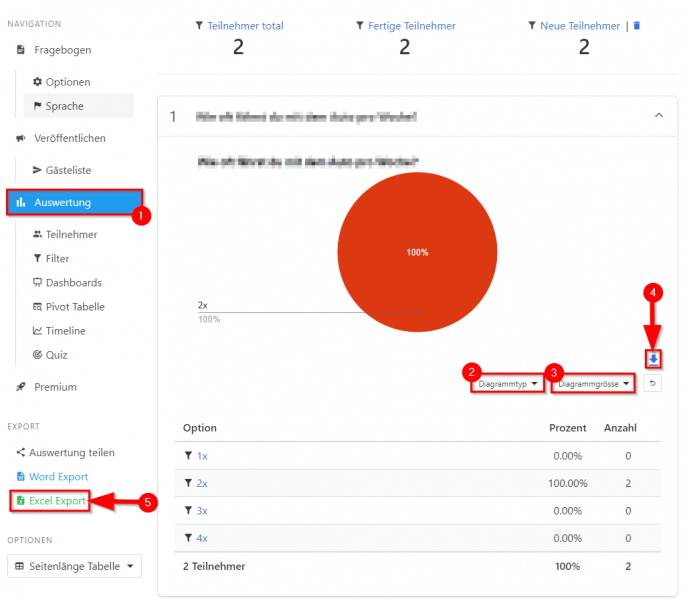Click Auswertung teilen share link
This screenshot has width=685, height=600.
click(x=66, y=452)
